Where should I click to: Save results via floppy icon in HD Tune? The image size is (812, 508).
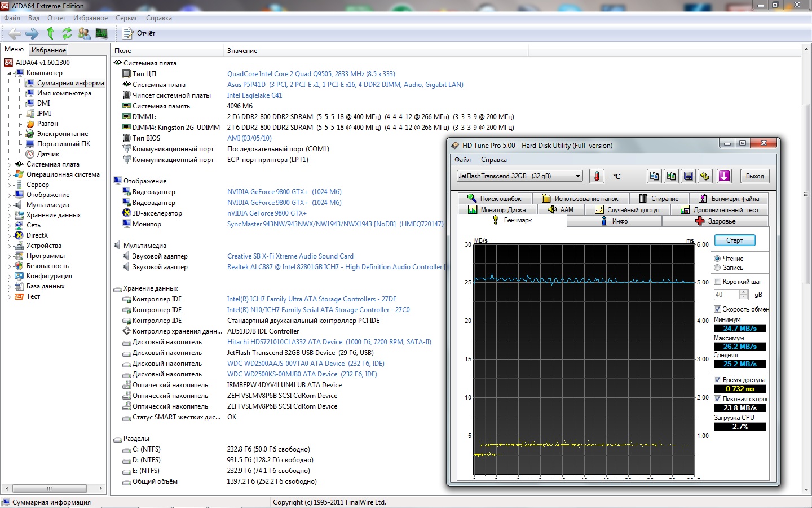(688, 176)
